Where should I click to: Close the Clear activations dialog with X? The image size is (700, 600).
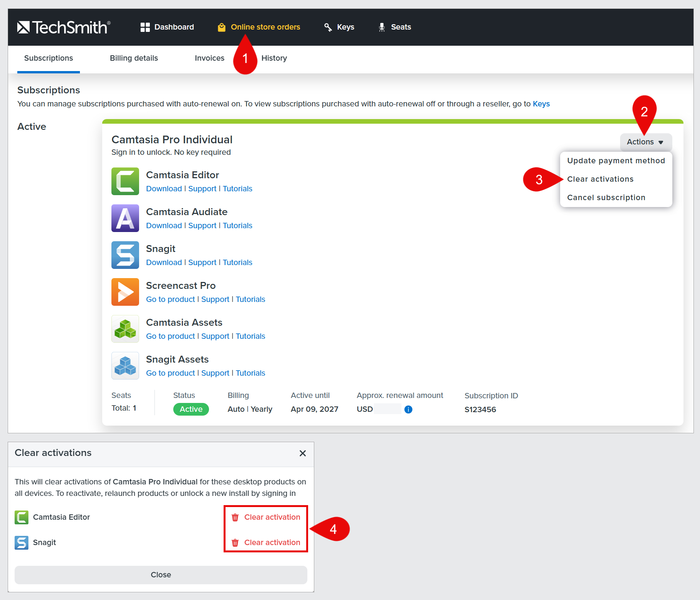point(303,453)
